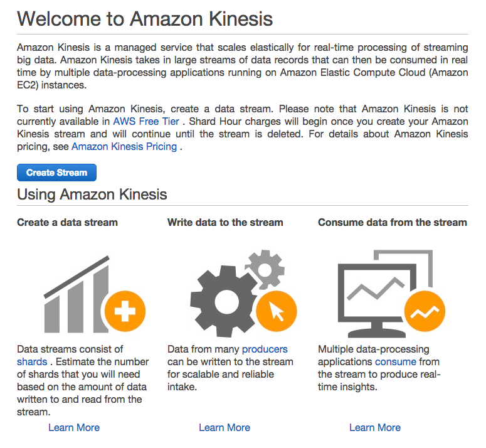Open the AWS Free Tier link

146,121
